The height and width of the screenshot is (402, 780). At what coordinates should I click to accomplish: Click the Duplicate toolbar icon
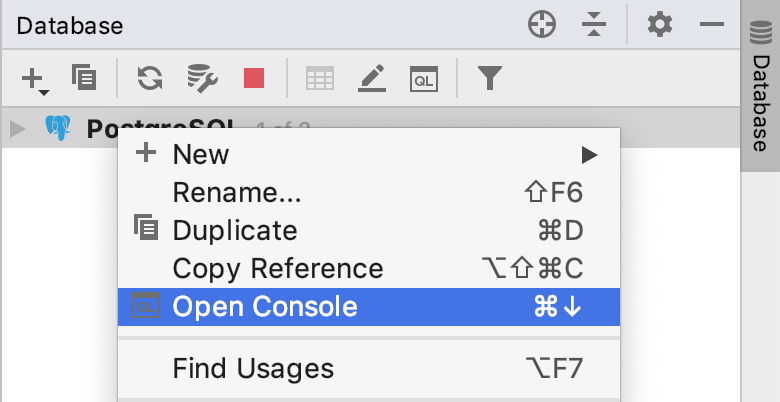point(84,77)
